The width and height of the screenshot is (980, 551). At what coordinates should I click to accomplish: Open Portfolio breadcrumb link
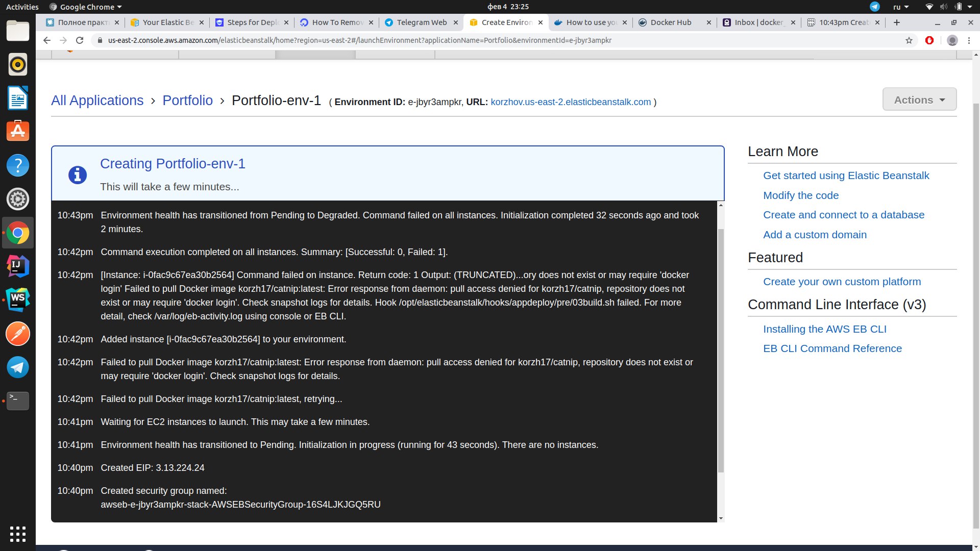[x=187, y=101]
